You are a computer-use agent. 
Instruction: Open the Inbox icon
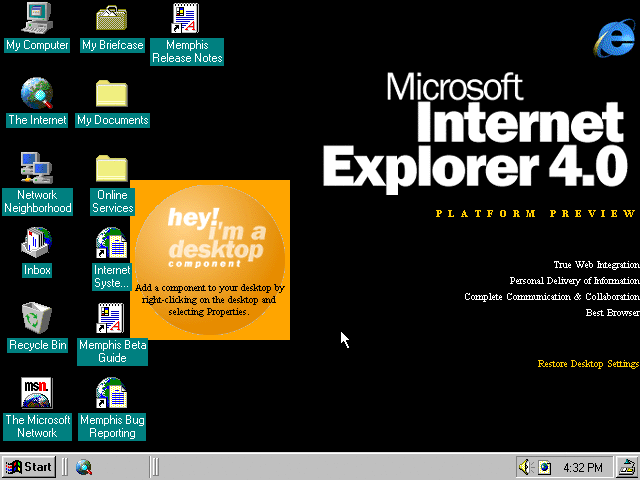point(37,251)
